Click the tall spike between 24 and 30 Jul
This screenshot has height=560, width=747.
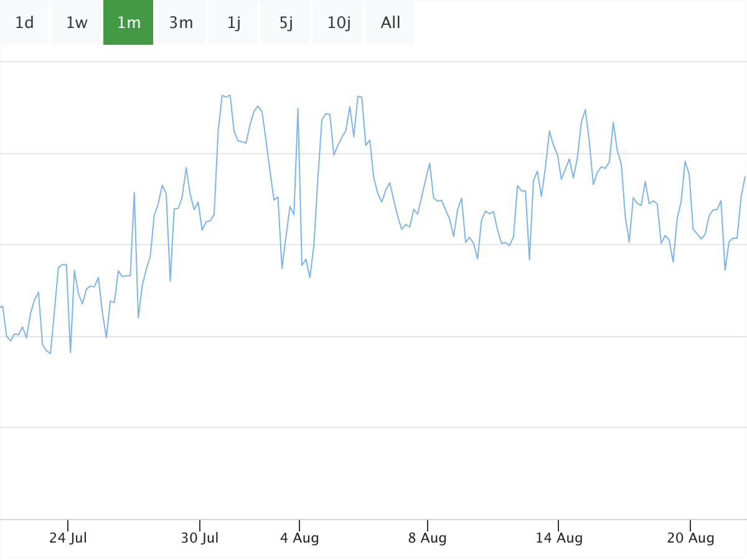click(x=134, y=193)
